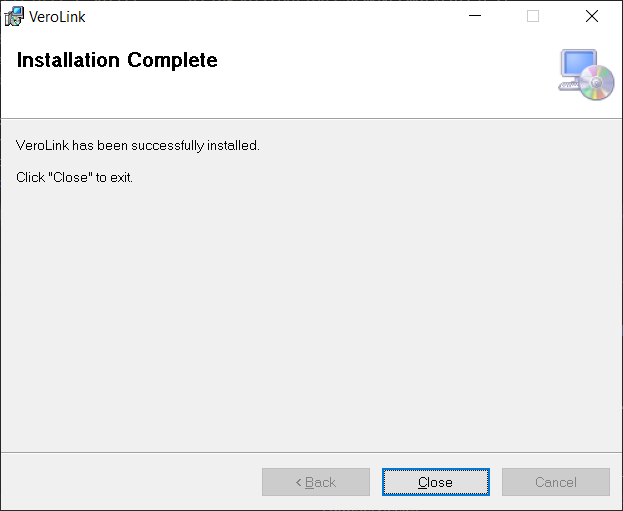Click the 'Click "Close" to exit' instruction line
The width and height of the screenshot is (623, 511).
(75, 178)
